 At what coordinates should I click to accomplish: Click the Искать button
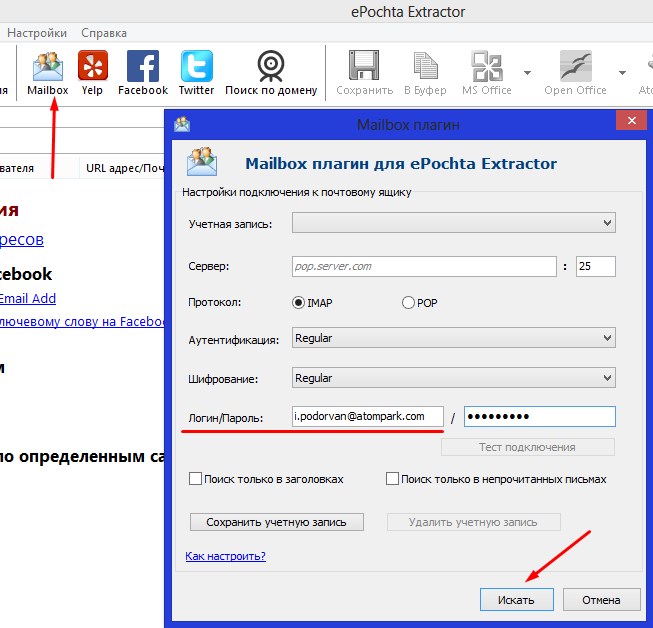point(516,600)
